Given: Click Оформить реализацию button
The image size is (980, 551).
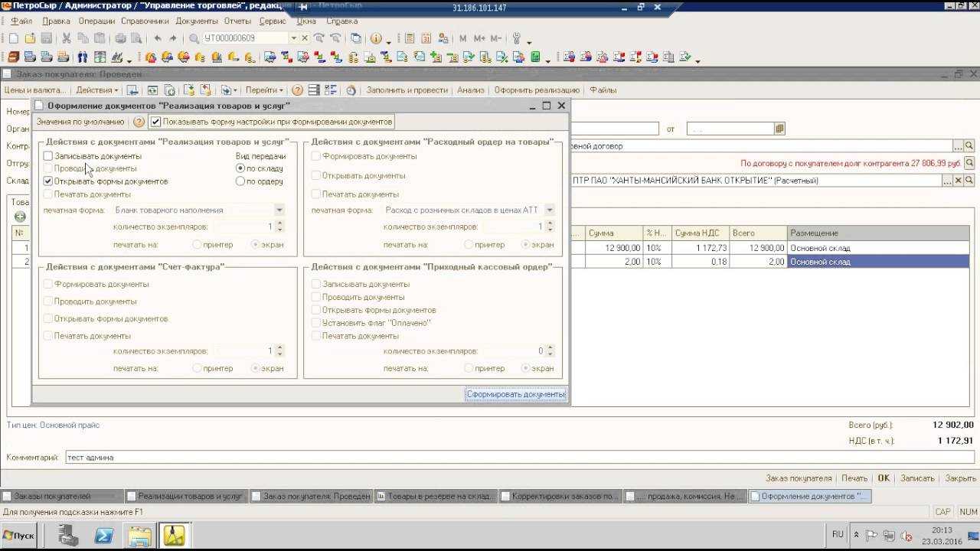Looking at the screenshot, I should (x=537, y=90).
